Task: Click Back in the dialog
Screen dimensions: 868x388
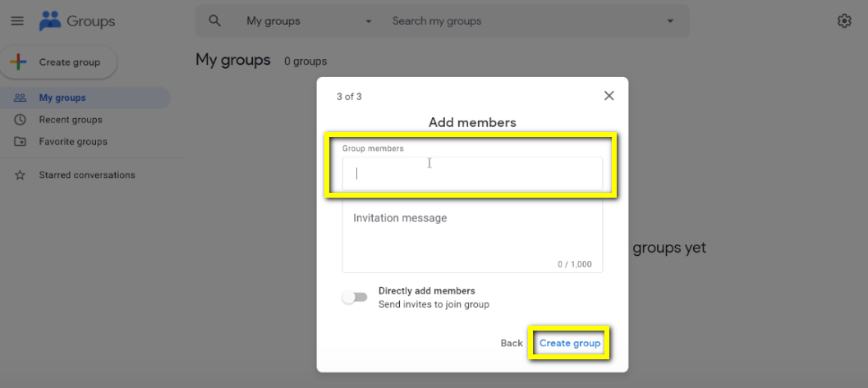Action: coord(512,343)
